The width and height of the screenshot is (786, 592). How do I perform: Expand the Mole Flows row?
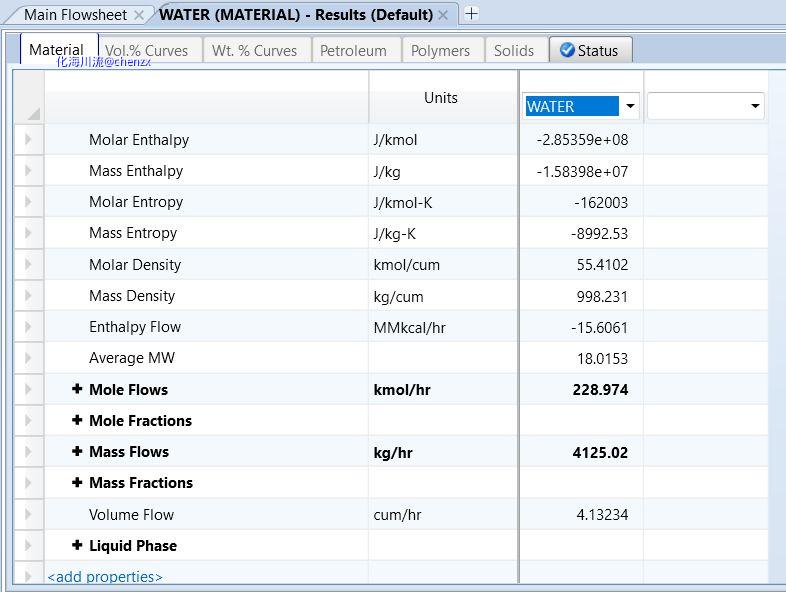click(x=77, y=388)
